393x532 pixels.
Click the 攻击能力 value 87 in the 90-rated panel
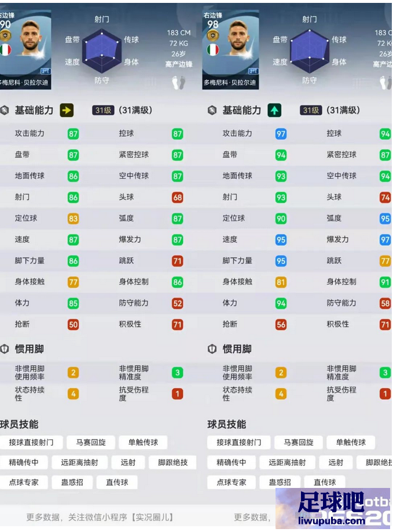73,134
